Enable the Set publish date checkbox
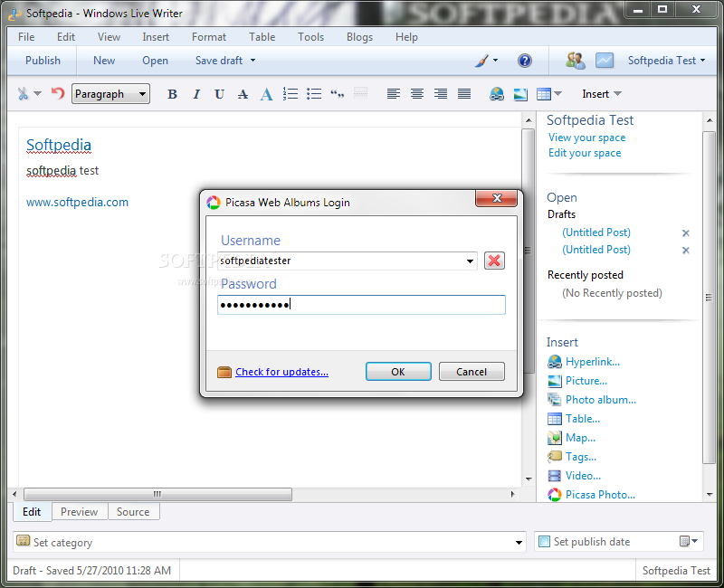724x588 pixels. (x=545, y=541)
